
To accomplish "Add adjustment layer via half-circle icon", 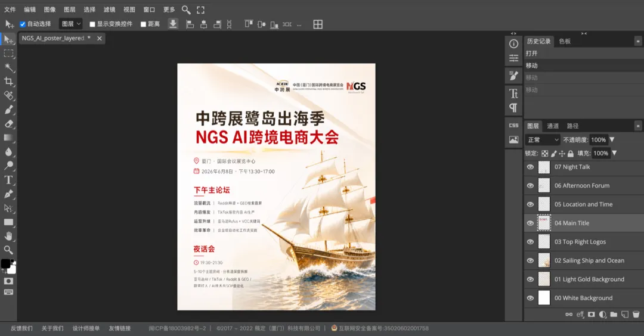I will coord(602,315).
